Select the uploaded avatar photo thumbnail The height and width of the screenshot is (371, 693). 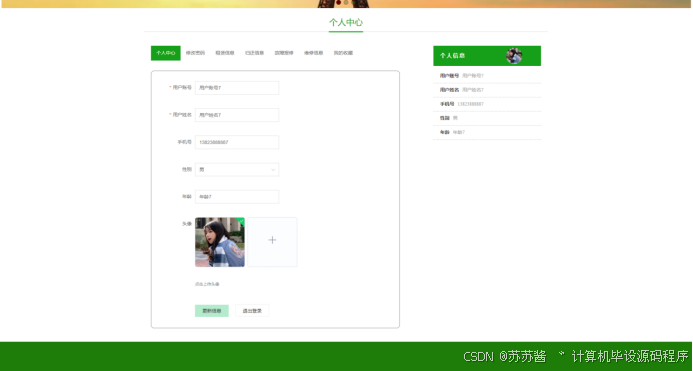click(x=220, y=242)
